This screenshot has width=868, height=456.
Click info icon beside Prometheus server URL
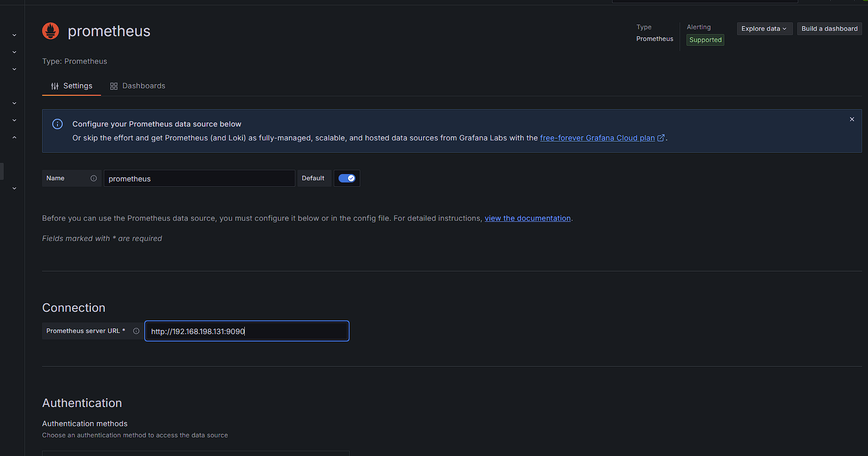[x=136, y=331]
